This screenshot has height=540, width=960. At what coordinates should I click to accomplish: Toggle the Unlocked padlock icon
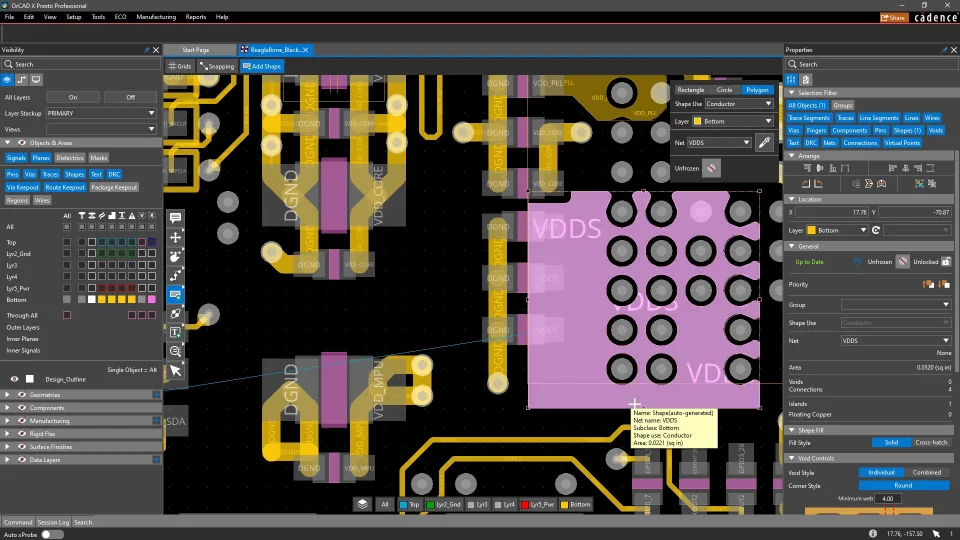(946, 262)
